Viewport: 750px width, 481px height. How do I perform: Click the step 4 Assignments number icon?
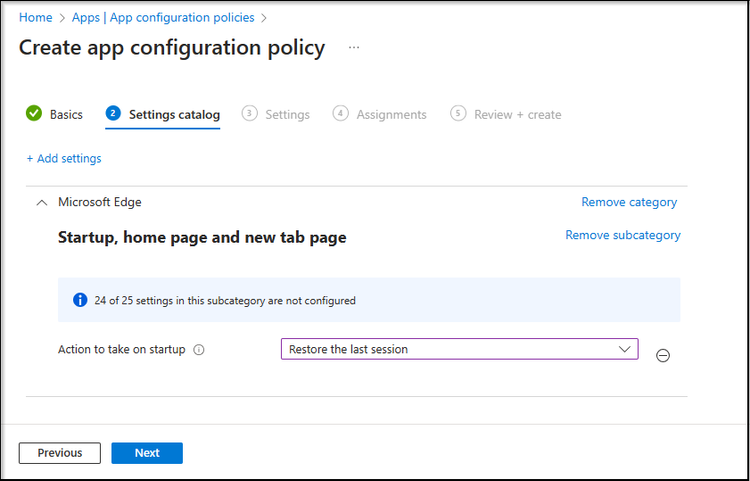click(341, 114)
